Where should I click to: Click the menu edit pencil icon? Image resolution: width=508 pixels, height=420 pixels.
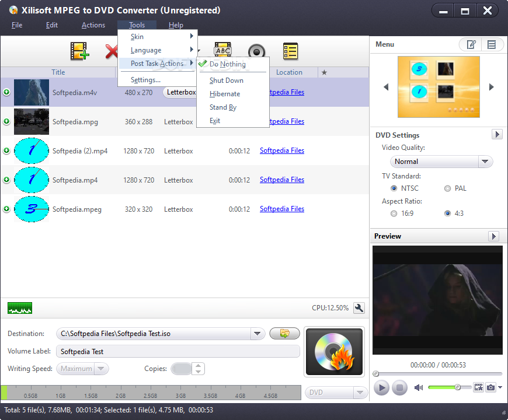471,44
